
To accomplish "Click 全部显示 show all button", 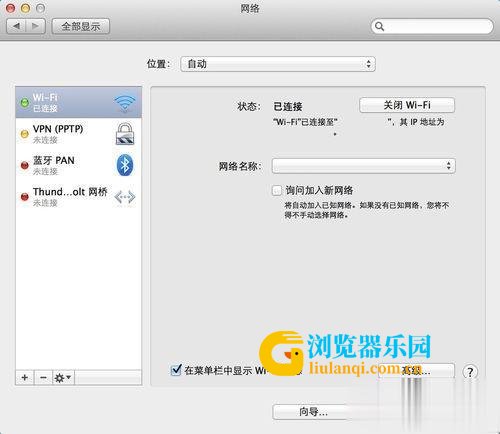I will click(x=81, y=26).
